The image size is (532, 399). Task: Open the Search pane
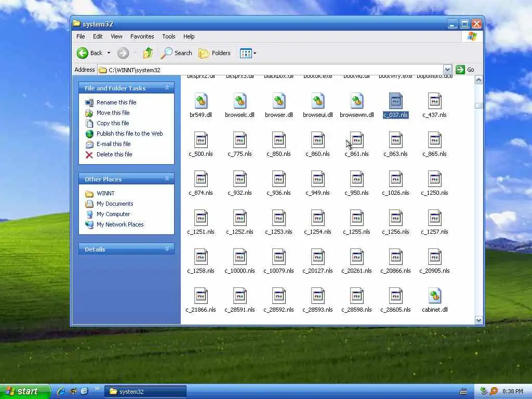pos(176,53)
